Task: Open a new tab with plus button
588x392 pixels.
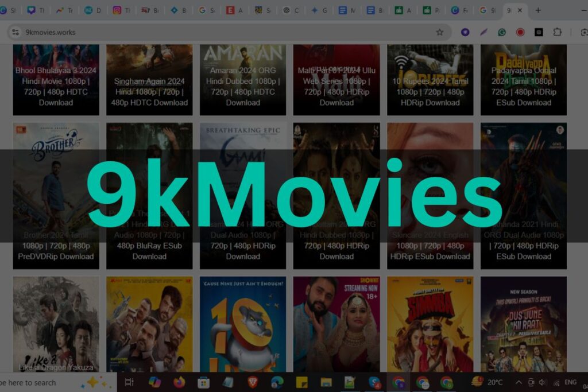Action: (x=538, y=10)
